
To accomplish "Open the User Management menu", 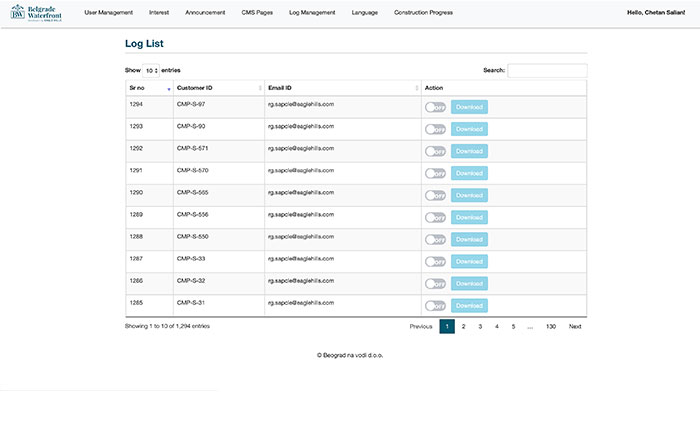I will click(108, 13).
